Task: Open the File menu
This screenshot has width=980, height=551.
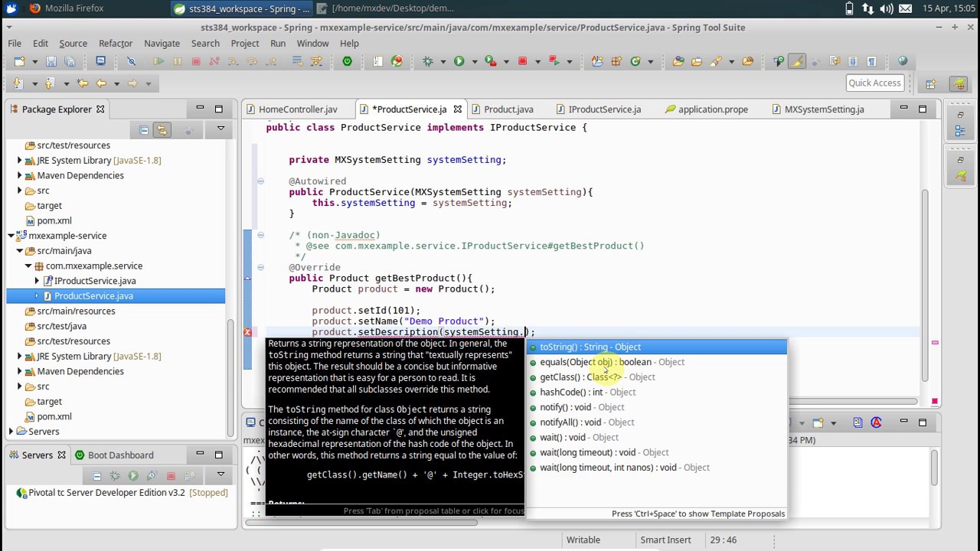Action: click(15, 44)
